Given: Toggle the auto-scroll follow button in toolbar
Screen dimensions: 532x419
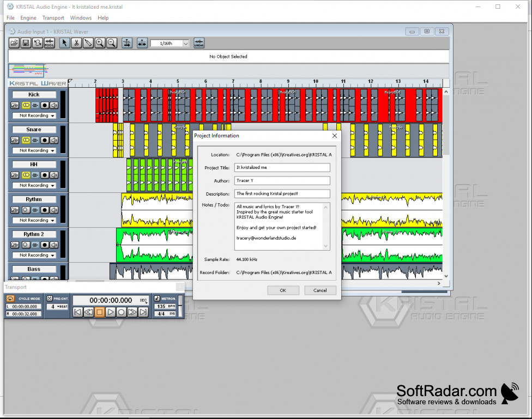Looking at the screenshot, I should click(x=127, y=43).
